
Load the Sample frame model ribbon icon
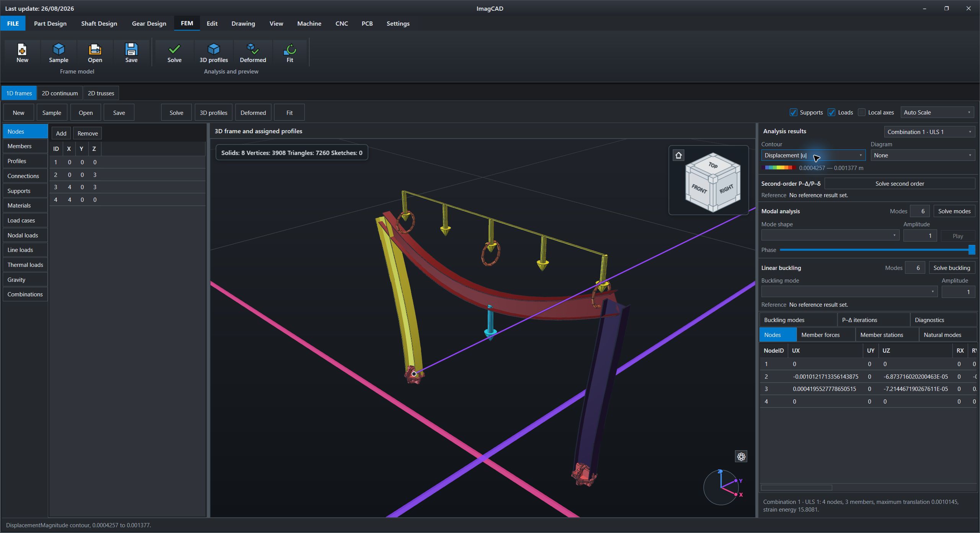coord(59,53)
